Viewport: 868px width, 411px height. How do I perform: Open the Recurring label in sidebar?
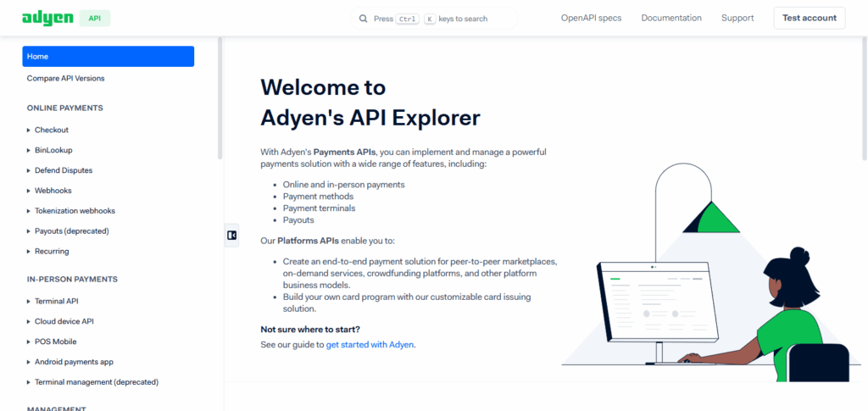point(52,251)
